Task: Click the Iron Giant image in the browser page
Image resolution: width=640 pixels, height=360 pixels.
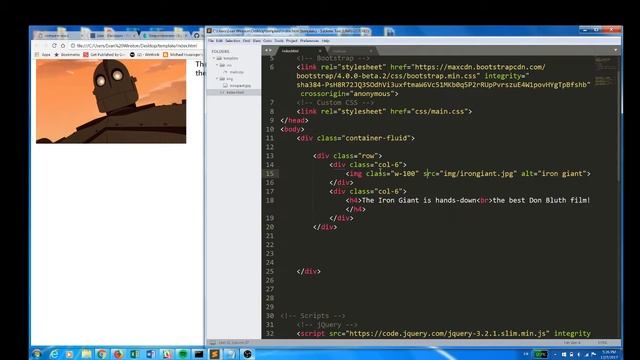Action: [x=111, y=101]
